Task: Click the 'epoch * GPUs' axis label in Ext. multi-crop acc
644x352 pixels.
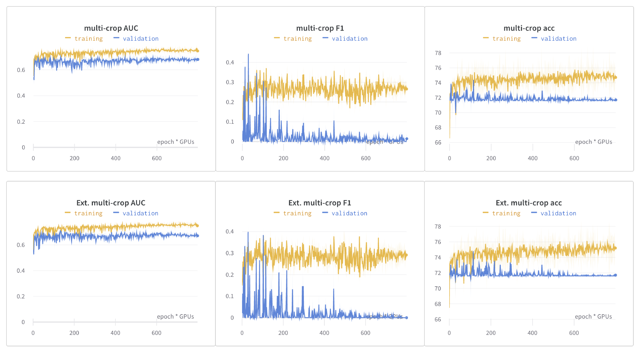Action: [x=593, y=316]
